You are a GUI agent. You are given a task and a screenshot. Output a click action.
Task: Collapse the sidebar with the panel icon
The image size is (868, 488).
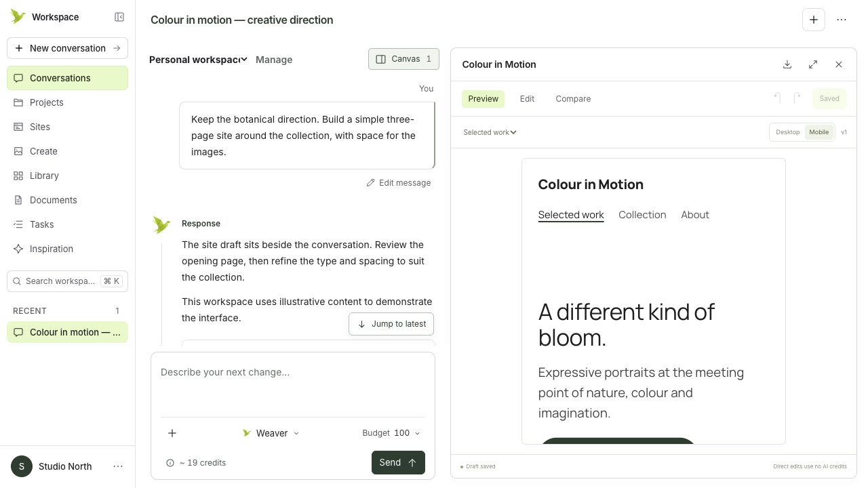click(x=119, y=17)
